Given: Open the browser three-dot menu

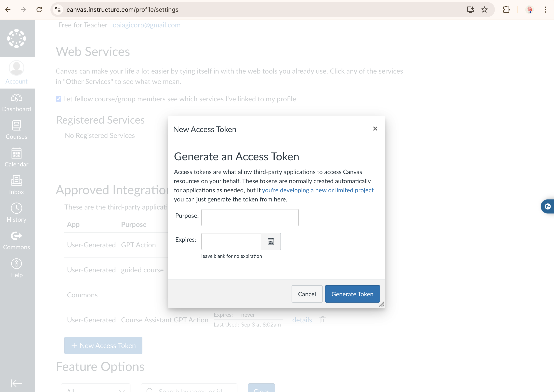Looking at the screenshot, I should 545,10.
